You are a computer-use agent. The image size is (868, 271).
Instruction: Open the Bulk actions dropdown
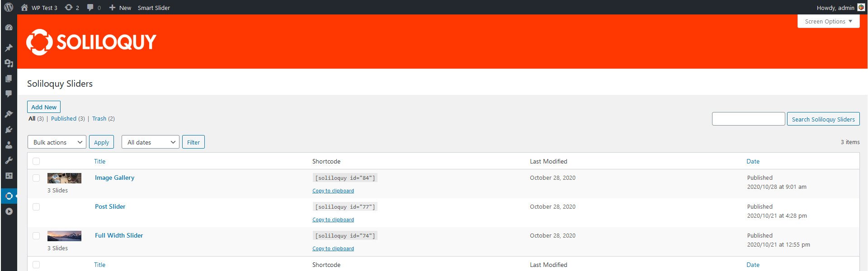click(x=57, y=142)
